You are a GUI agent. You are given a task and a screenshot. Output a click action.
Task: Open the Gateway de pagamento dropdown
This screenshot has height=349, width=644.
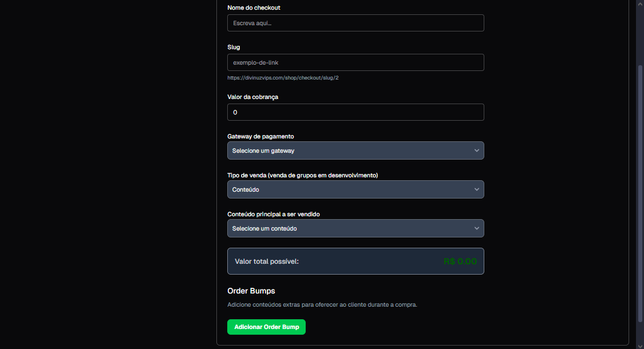[x=355, y=150]
